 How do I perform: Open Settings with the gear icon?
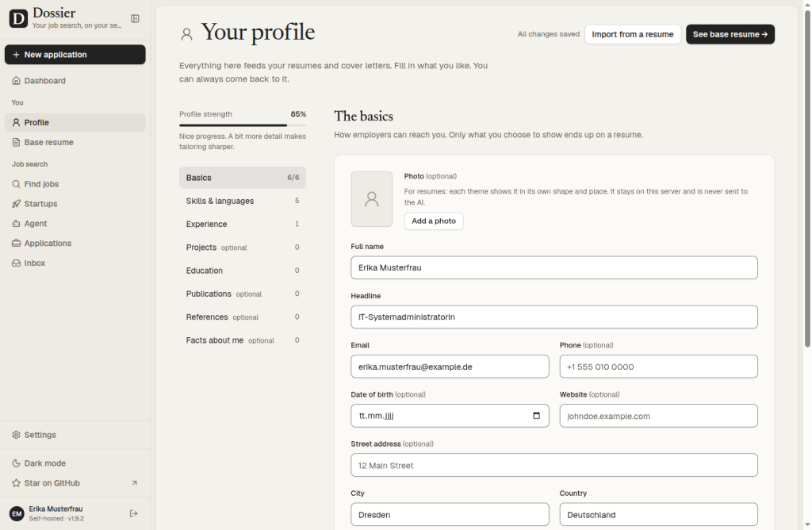click(x=16, y=435)
